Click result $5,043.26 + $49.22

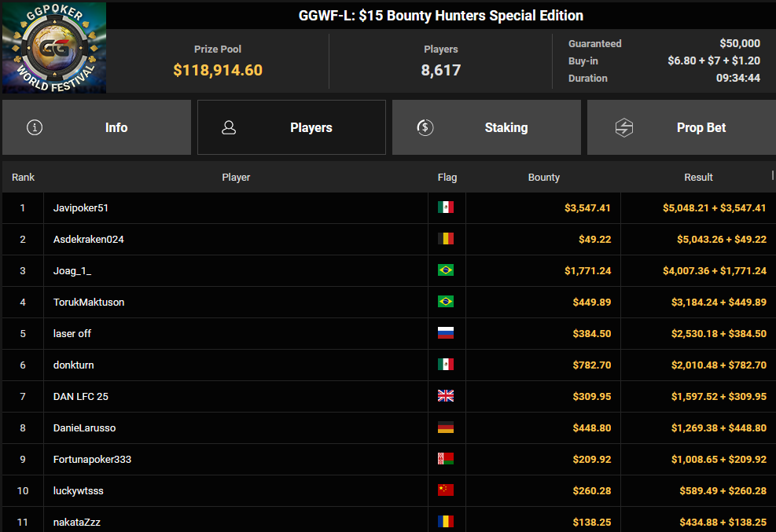coord(722,240)
